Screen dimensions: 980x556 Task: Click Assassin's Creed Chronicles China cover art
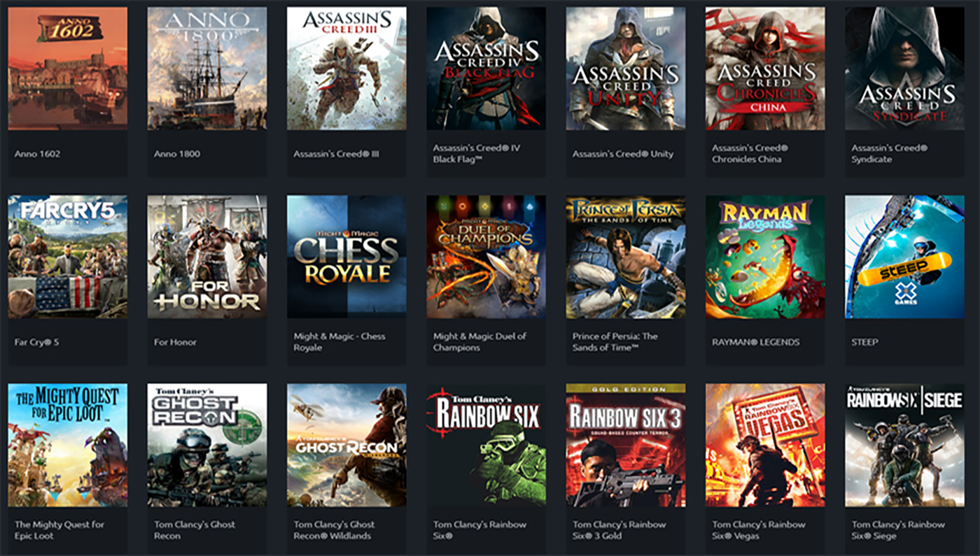click(765, 69)
